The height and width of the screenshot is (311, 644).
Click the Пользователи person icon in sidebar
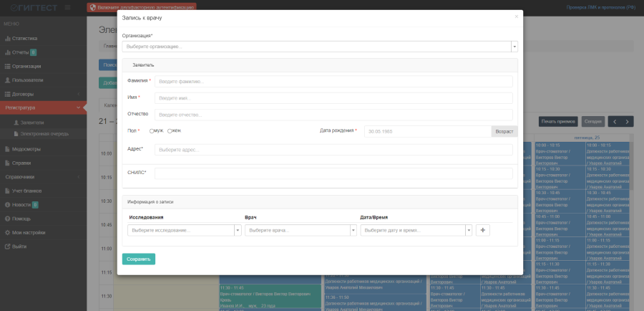tap(7, 80)
